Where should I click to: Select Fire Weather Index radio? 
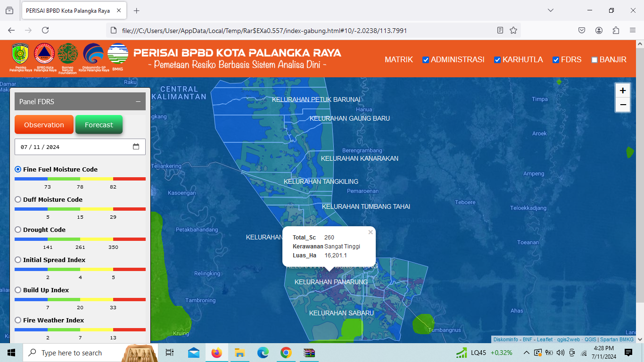(x=18, y=320)
